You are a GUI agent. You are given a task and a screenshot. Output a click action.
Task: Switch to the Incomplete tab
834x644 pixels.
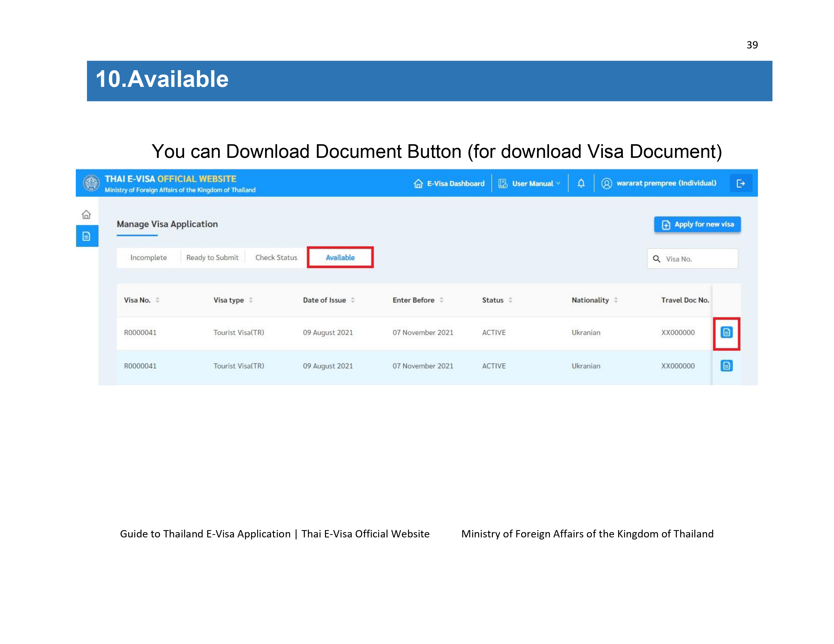pos(149,258)
